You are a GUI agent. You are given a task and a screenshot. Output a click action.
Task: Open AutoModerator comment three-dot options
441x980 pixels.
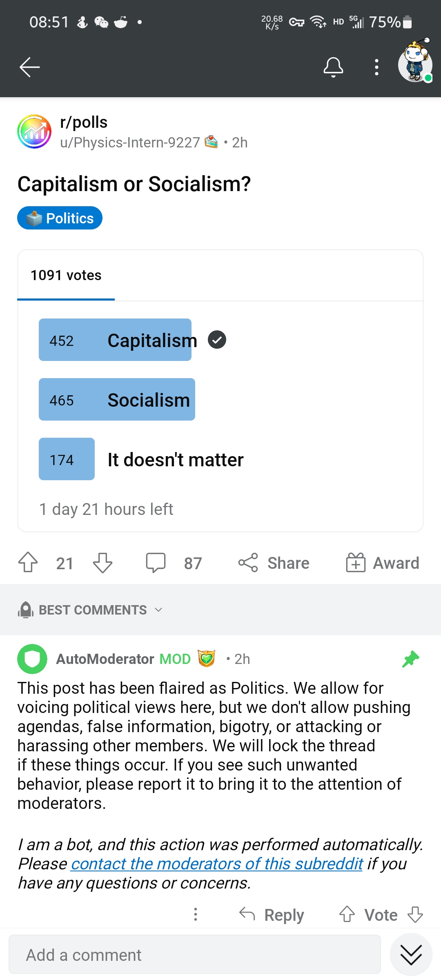(x=196, y=914)
